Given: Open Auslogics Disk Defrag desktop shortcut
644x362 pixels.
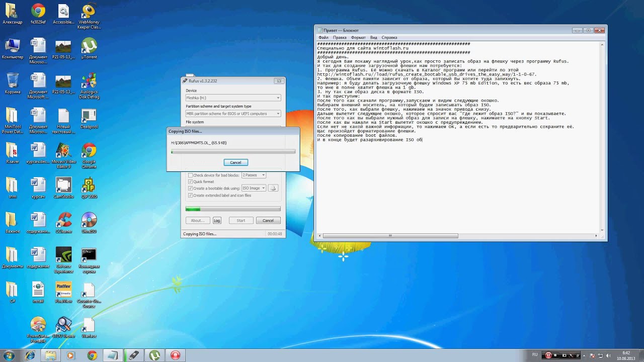Looking at the screenshot, I should (89, 86).
